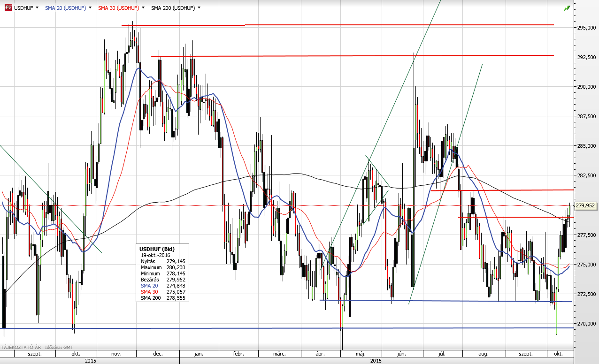Click the márc. label on time axis
Screen dimensions: 599x364
point(280,353)
